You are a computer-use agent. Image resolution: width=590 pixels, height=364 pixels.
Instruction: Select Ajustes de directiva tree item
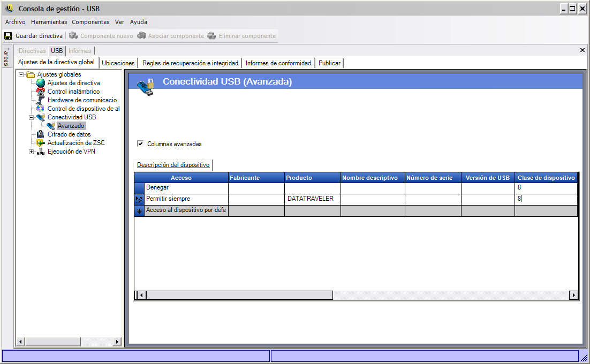coord(74,83)
